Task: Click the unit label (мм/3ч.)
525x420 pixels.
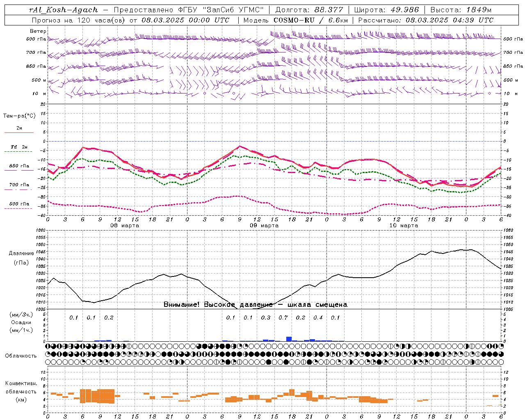Action: [x=21, y=315]
